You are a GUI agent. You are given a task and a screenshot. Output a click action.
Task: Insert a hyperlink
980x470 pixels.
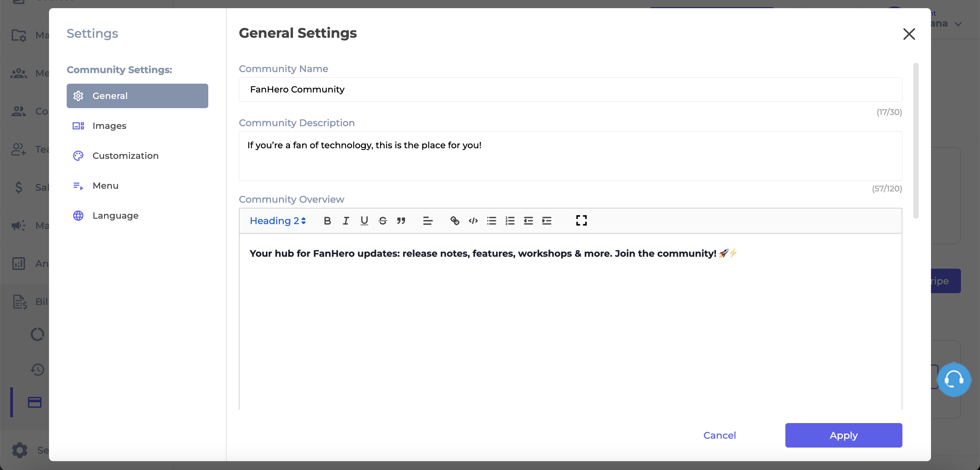click(455, 221)
